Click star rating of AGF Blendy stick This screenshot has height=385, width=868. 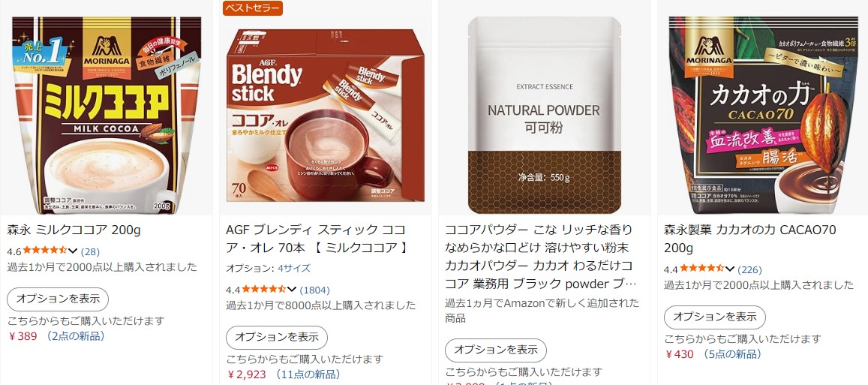point(264,289)
